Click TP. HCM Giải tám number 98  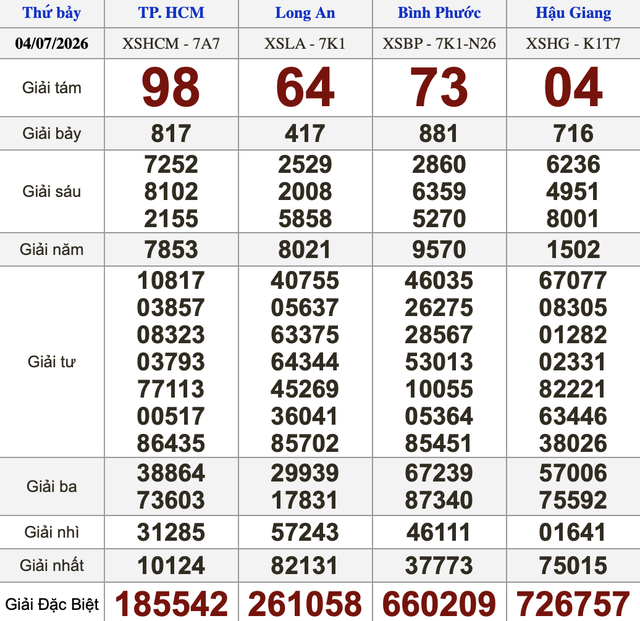point(171,87)
